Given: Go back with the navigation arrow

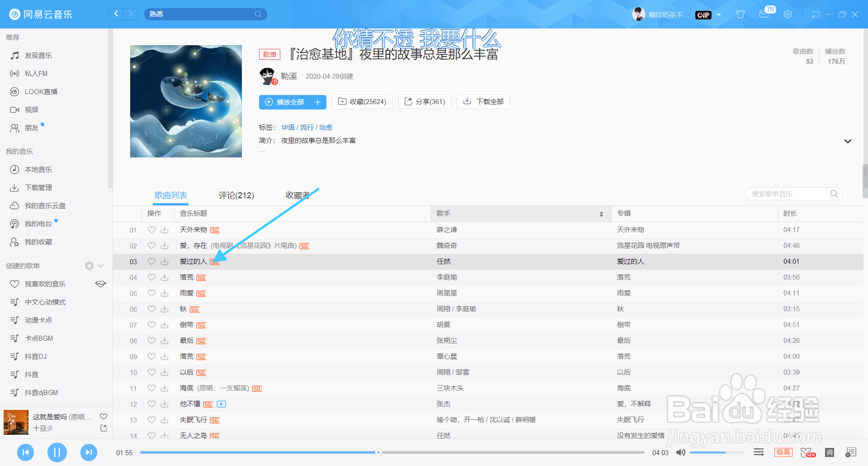Looking at the screenshot, I should 116,14.
